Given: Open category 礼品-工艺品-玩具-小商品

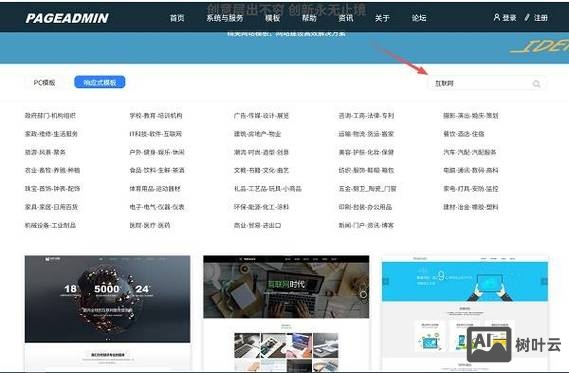Looking at the screenshot, I should [268, 189].
